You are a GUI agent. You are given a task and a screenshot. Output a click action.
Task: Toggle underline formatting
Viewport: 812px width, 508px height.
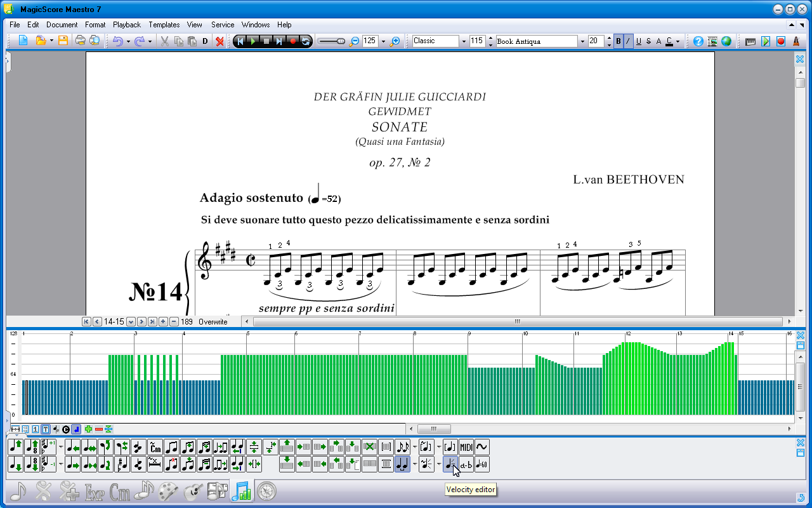638,41
